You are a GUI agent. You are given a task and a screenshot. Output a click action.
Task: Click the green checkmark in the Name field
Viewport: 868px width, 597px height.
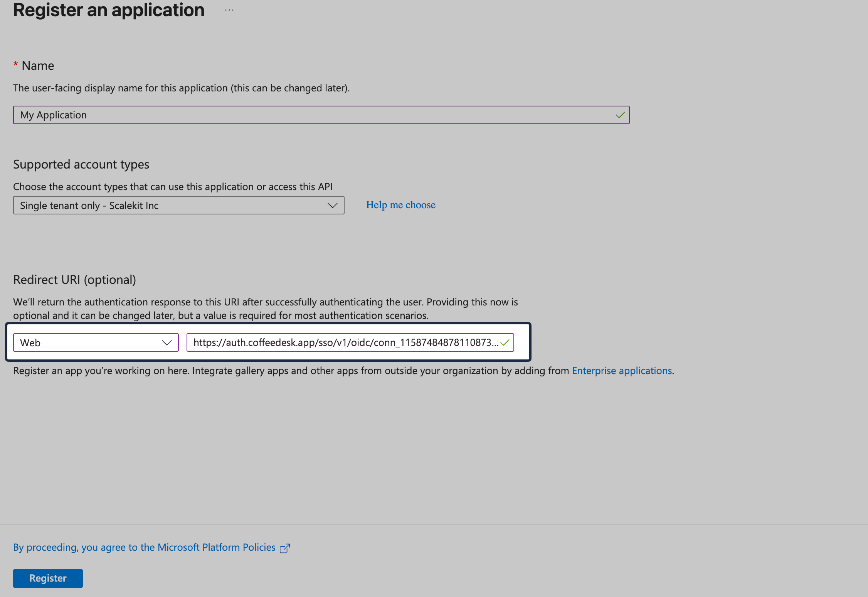[620, 115]
